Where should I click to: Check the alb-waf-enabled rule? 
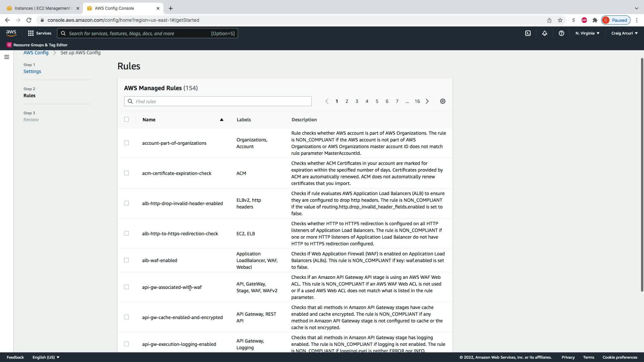pos(126,260)
